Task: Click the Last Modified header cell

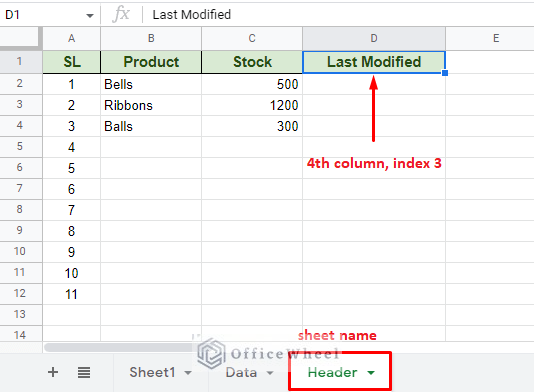Action: pos(374,62)
